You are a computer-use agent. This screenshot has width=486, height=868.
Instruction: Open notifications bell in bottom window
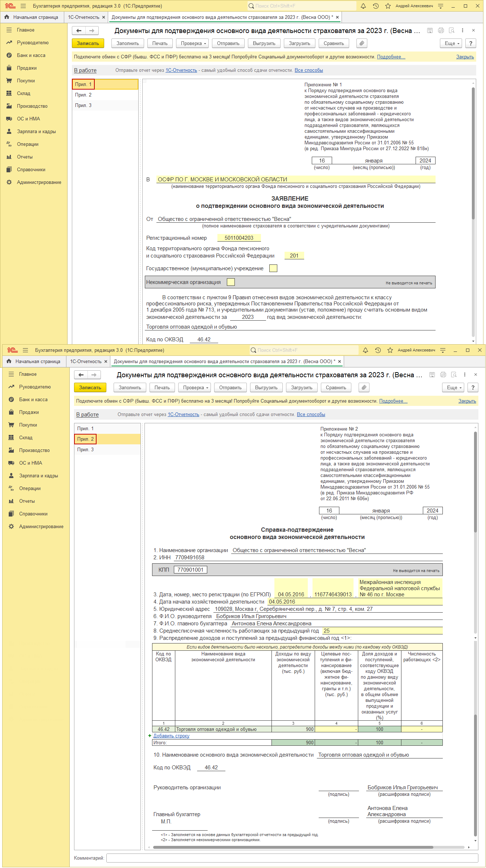[365, 350]
